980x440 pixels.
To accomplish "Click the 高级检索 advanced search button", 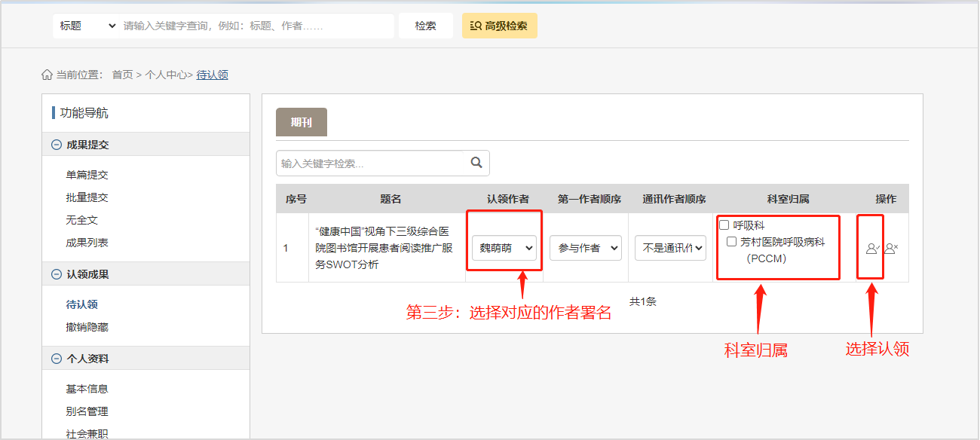I will click(499, 26).
